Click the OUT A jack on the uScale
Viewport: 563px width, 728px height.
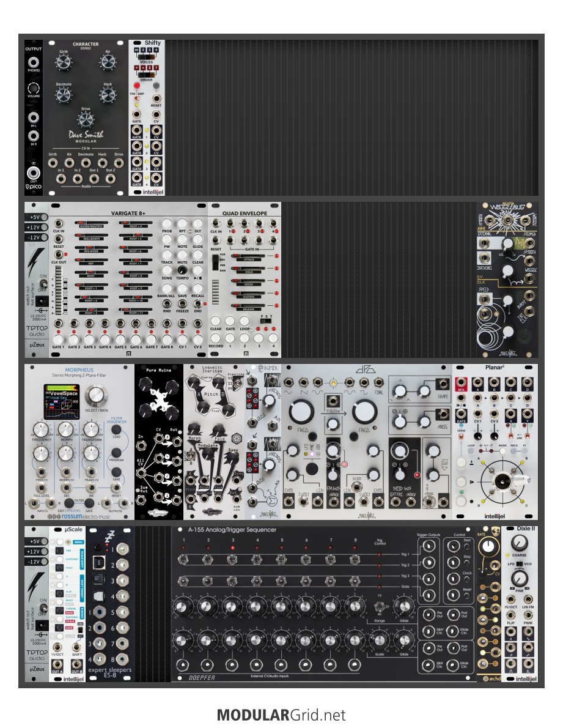tap(57, 665)
